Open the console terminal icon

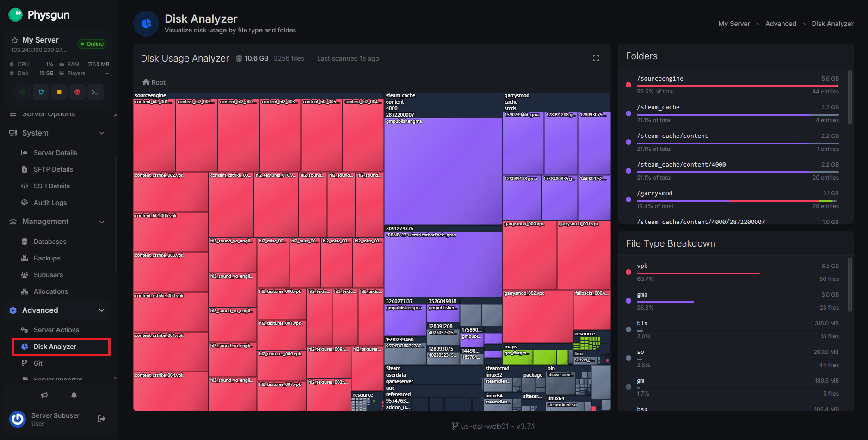pos(95,92)
